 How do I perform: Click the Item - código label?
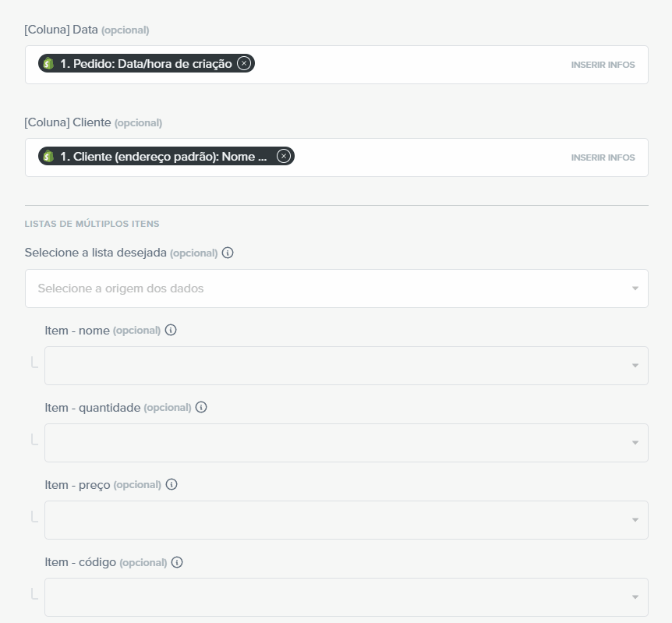pyautogui.click(x=80, y=562)
